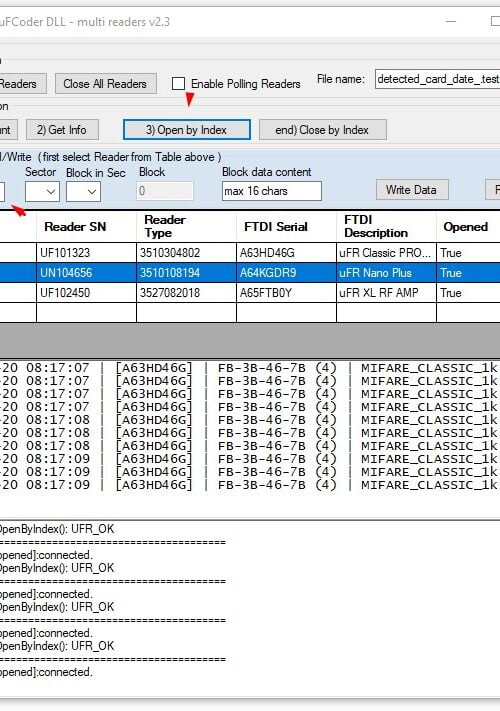This screenshot has height=711, width=500.
Task: Click the cell 3510304802
Action: pos(186,253)
